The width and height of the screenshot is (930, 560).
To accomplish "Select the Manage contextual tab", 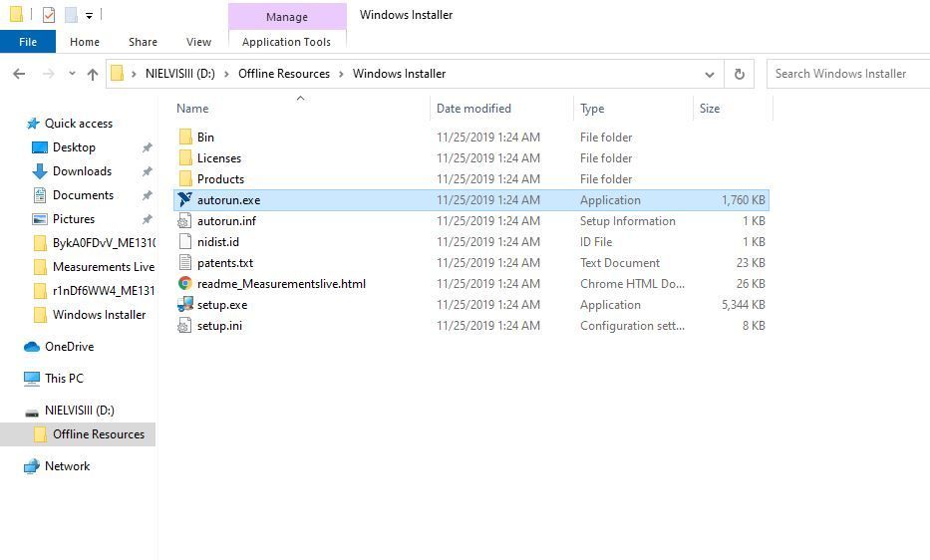I will (287, 17).
